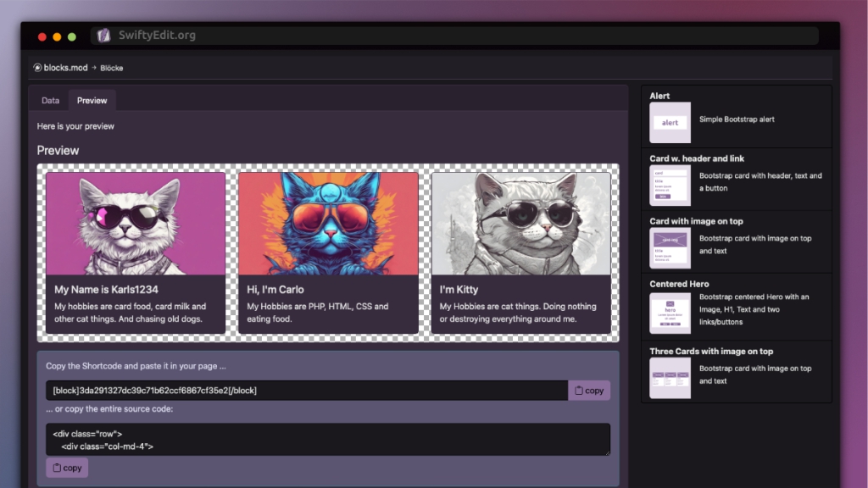Click the Centered Hero thumbnail

(670, 313)
